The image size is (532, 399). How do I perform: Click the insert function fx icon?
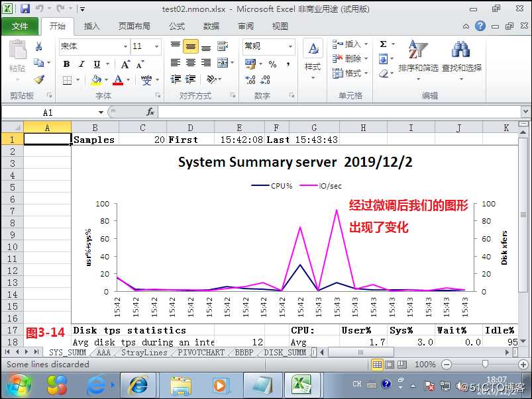point(150,112)
